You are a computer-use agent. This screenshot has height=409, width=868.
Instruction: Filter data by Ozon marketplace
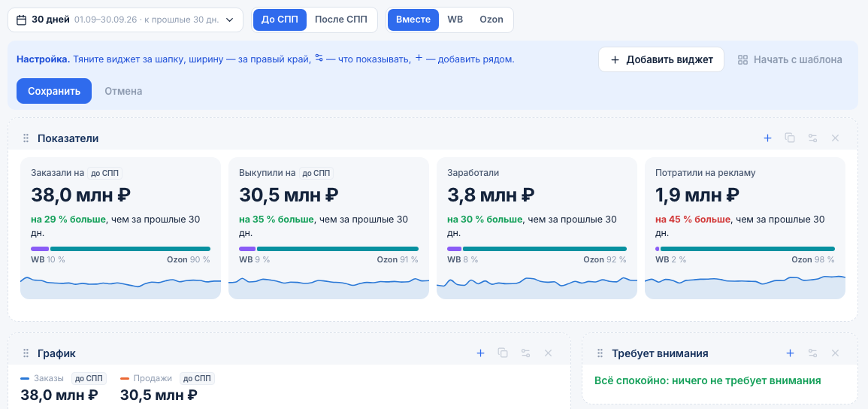pos(491,20)
